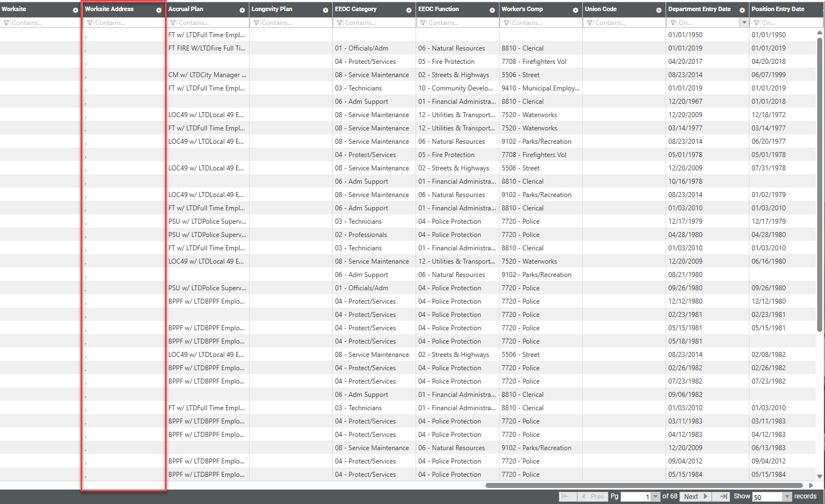Open Worksite Address column settings gear
This screenshot has height=504, width=825.
tap(159, 10)
